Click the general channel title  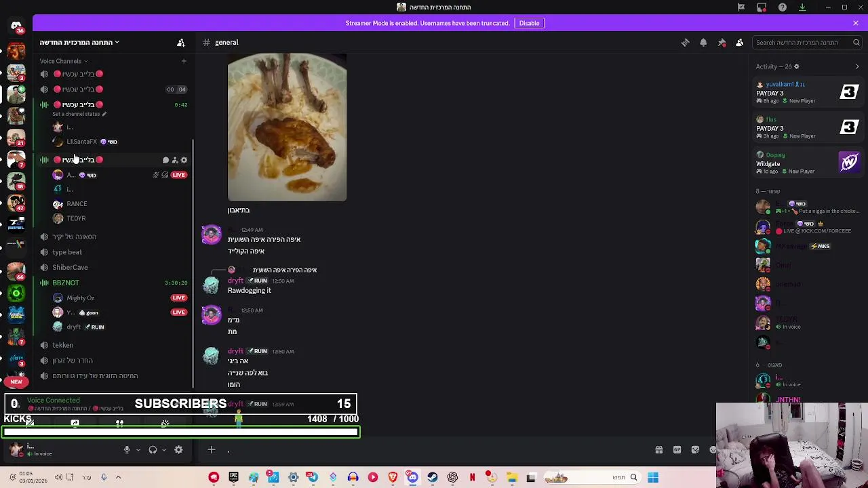(x=226, y=42)
